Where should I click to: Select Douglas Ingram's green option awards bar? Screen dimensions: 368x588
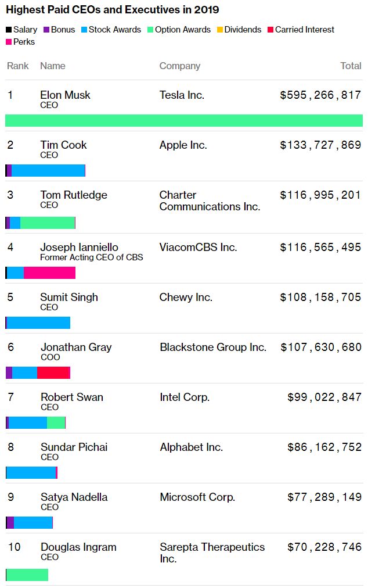[27, 575]
